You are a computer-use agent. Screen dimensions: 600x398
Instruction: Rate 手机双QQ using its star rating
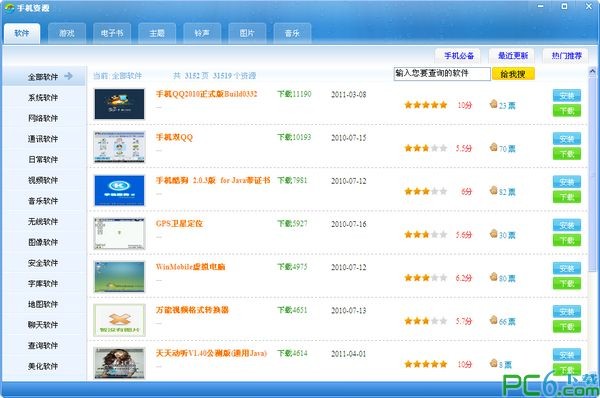426,148
